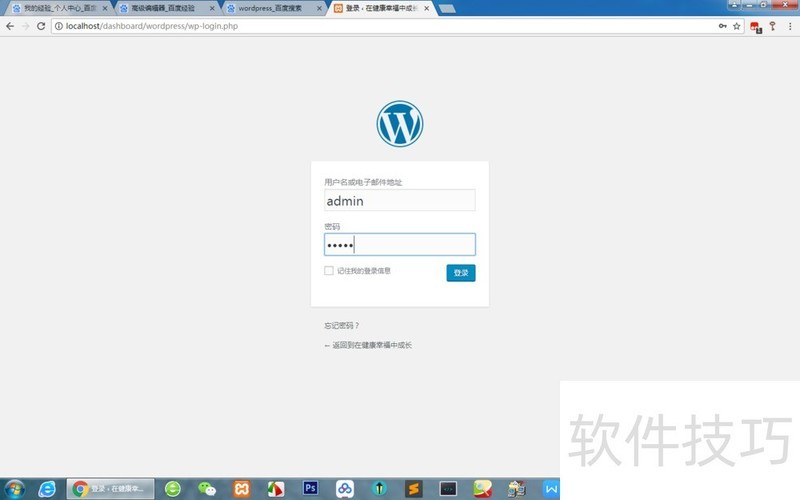Open XAMPP control panel from the taskbar
Viewport: 800px width, 500px height.
pyautogui.click(x=241, y=489)
